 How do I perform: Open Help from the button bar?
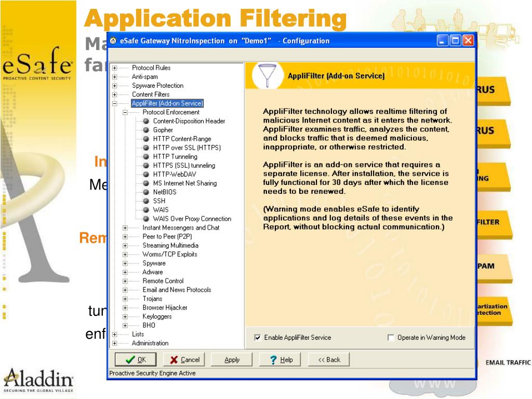point(280,360)
